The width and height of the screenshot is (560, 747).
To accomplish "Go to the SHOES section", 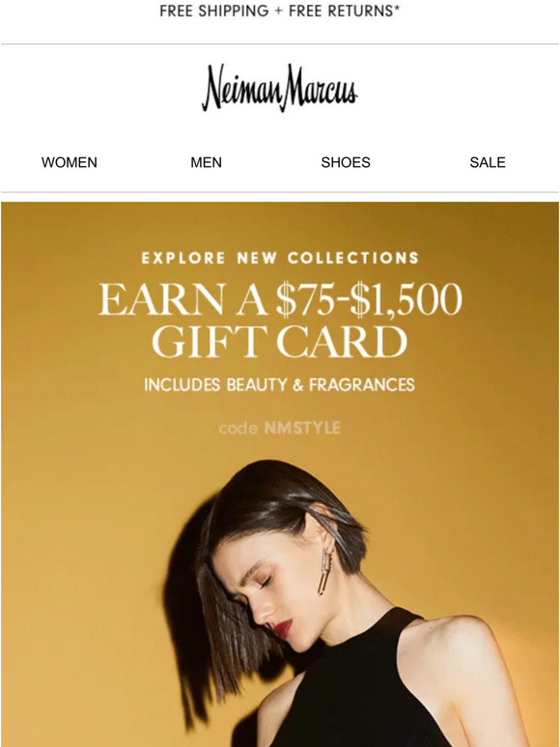I will click(346, 162).
